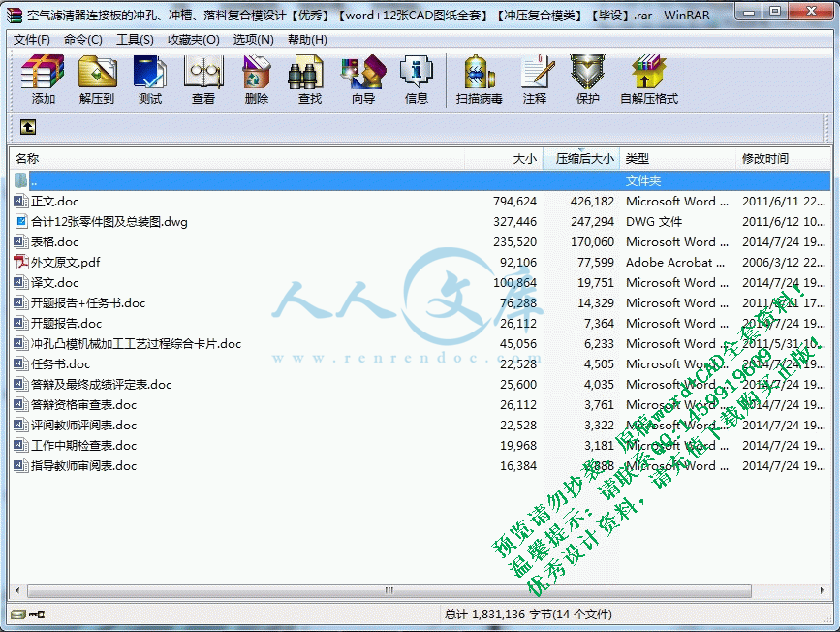Screen dimensions: 840x632
Task: Open the 工具(S) menu
Action: 135,40
